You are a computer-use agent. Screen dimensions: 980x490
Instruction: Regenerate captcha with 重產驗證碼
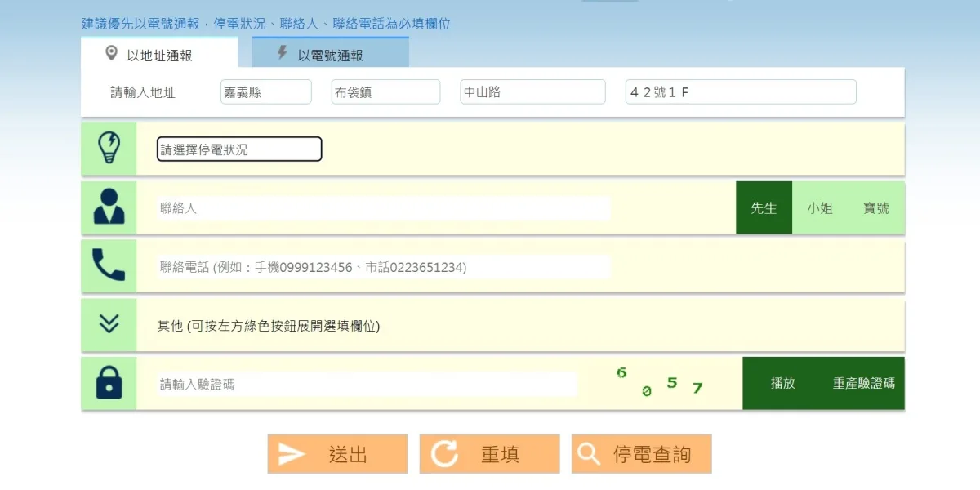tap(864, 383)
